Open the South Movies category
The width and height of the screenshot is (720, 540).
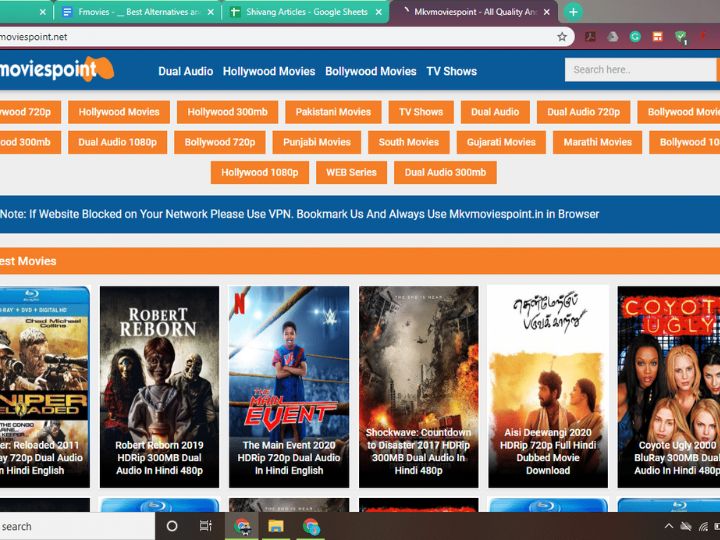(x=409, y=142)
